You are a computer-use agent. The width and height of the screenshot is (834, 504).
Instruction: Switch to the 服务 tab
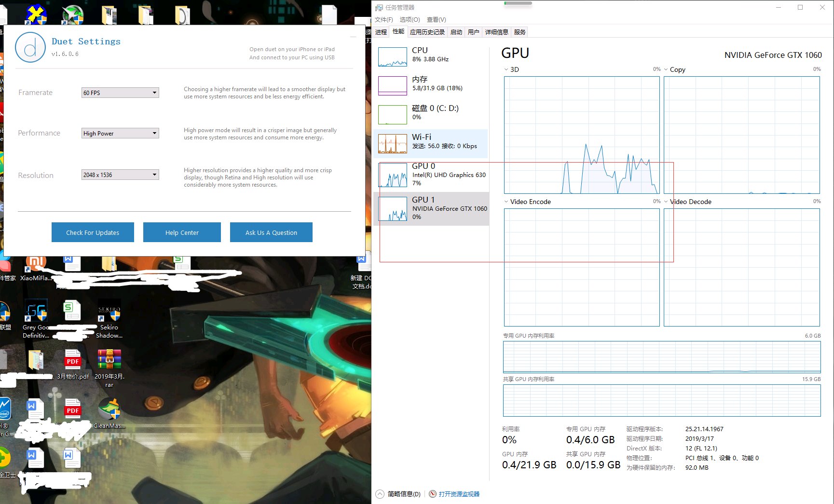[x=520, y=32]
